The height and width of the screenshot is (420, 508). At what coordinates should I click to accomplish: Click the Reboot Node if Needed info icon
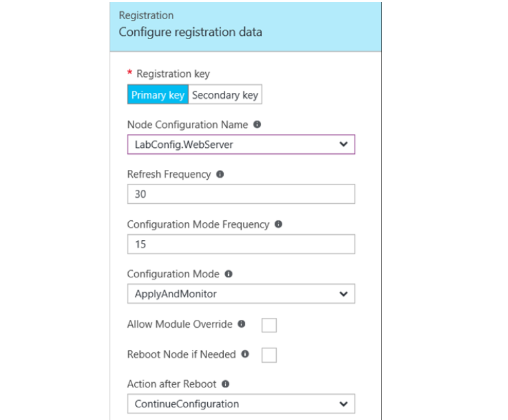pyautogui.click(x=245, y=354)
